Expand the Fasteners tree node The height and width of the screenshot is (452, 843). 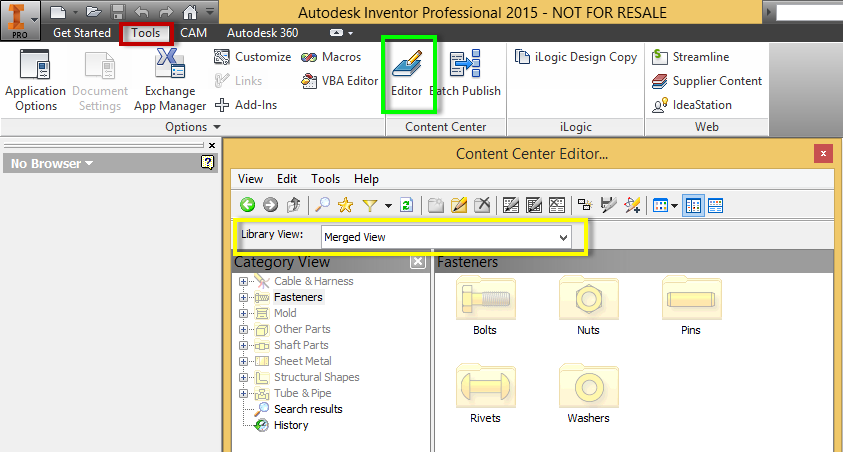[243, 297]
